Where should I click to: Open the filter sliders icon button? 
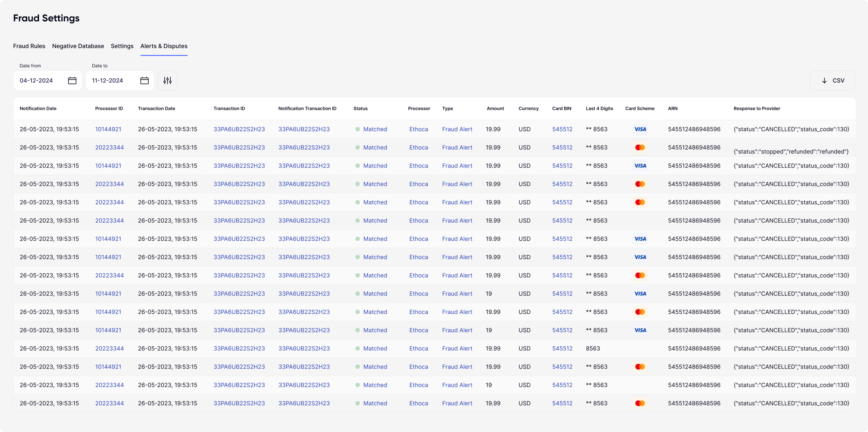pos(167,81)
